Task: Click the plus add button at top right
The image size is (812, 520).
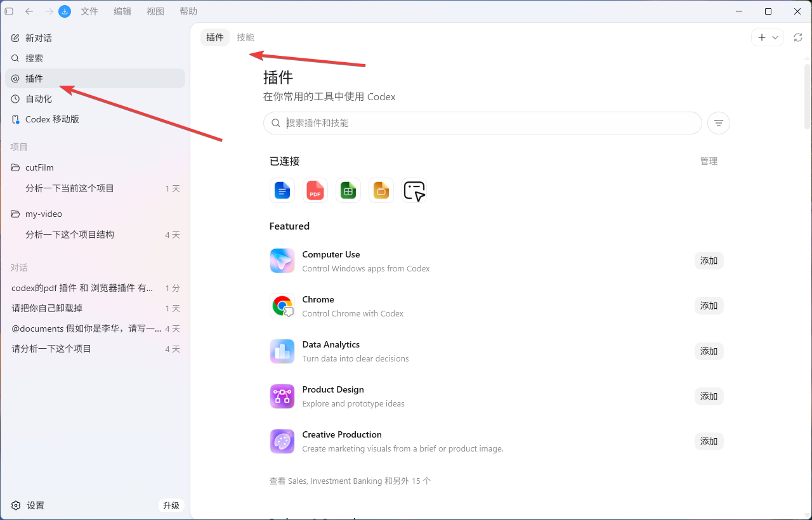Action: pos(762,37)
